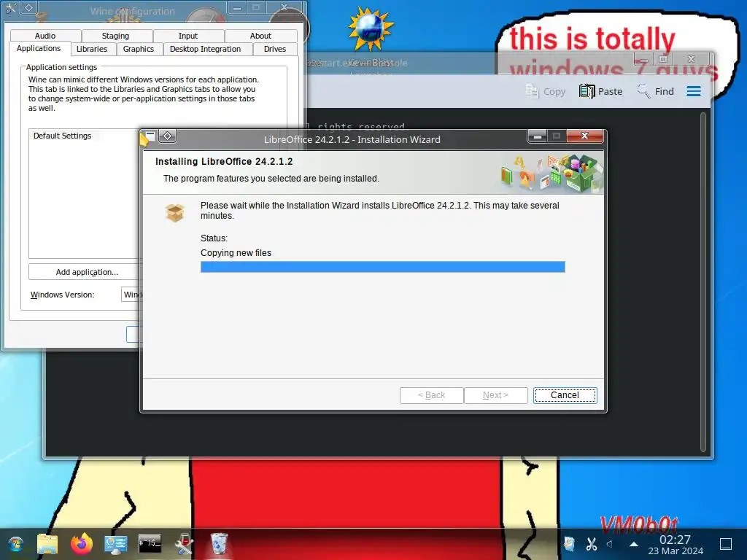Cancel the LibreOffice installation
Screen dimensions: 747x560
coord(565,395)
